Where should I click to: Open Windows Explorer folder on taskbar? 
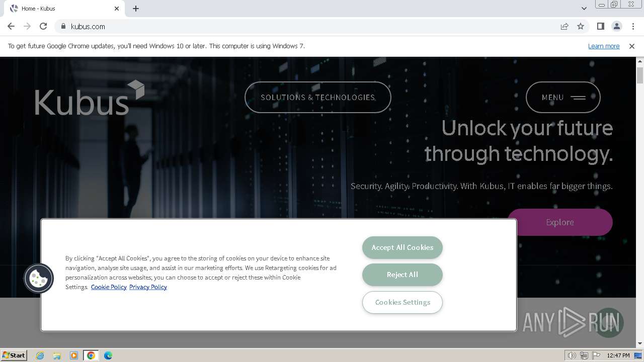(x=57, y=355)
